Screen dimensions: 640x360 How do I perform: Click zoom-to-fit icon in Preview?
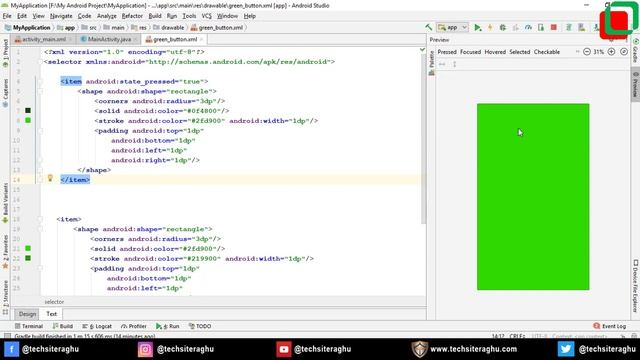point(624,52)
